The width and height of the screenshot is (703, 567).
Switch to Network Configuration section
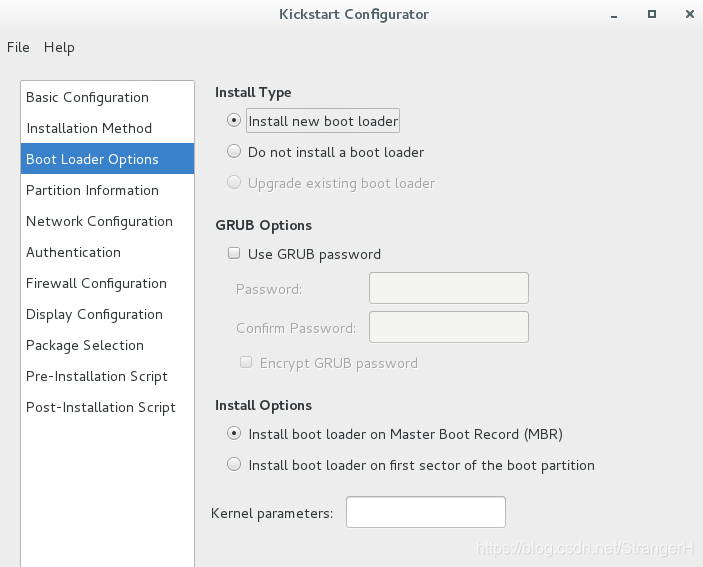[x=107, y=221]
